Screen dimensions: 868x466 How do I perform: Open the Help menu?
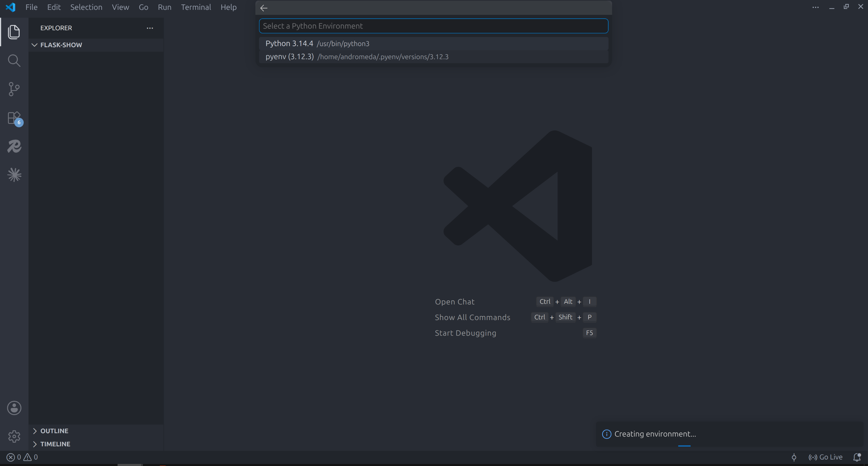229,7
